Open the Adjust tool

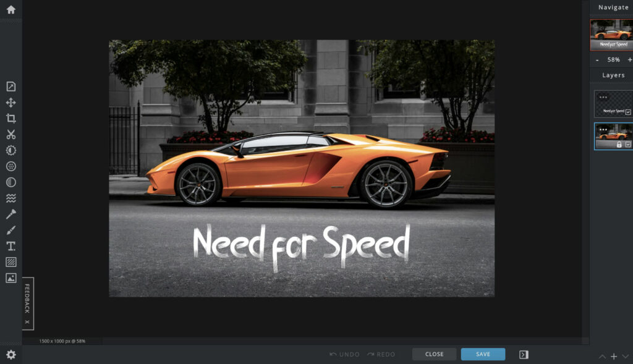point(11,150)
